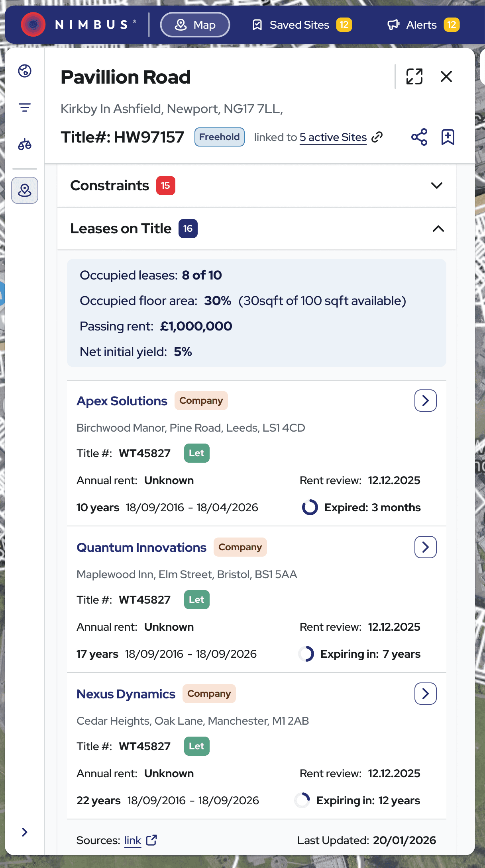Collapse the Leases on Title section
The image size is (485, 868).
click(257, 229)
